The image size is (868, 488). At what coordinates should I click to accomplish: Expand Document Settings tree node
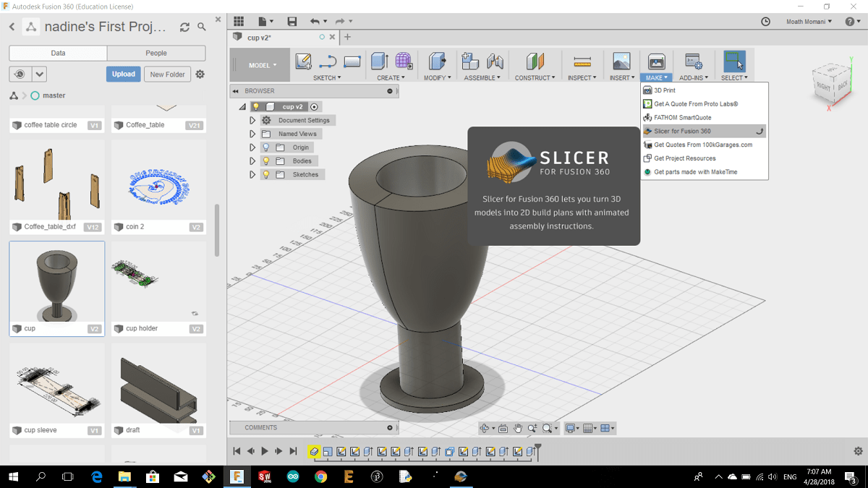pyautogui.click(x=252, y=121)
